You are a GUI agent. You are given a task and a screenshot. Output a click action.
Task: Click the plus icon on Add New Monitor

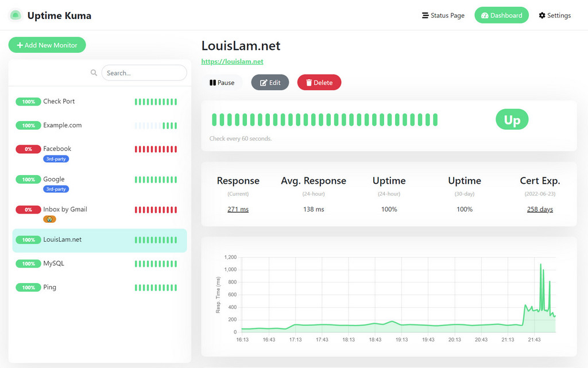coord(20,44)
